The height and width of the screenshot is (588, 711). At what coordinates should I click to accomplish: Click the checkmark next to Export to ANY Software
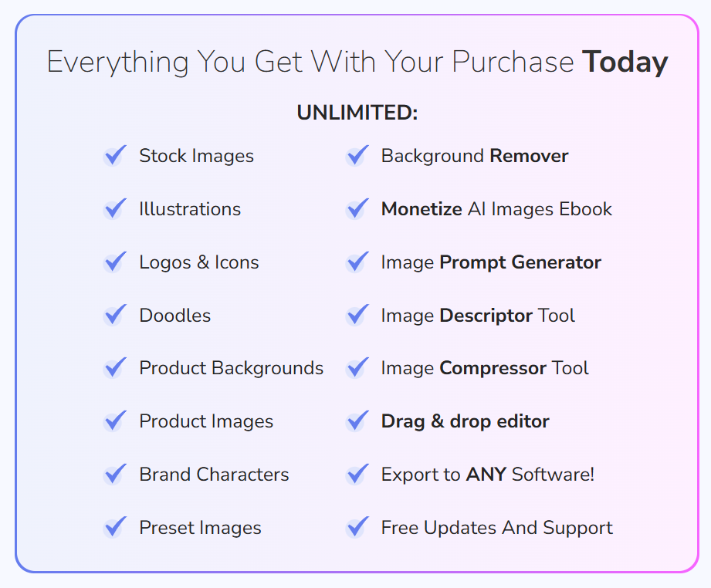click(357, 475)
